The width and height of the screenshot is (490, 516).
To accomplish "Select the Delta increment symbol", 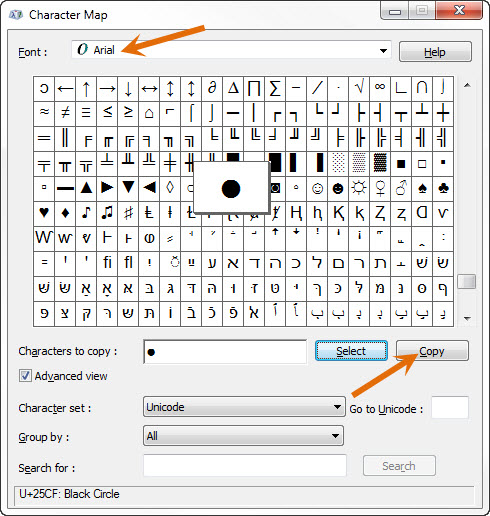I will pos(233,89).
